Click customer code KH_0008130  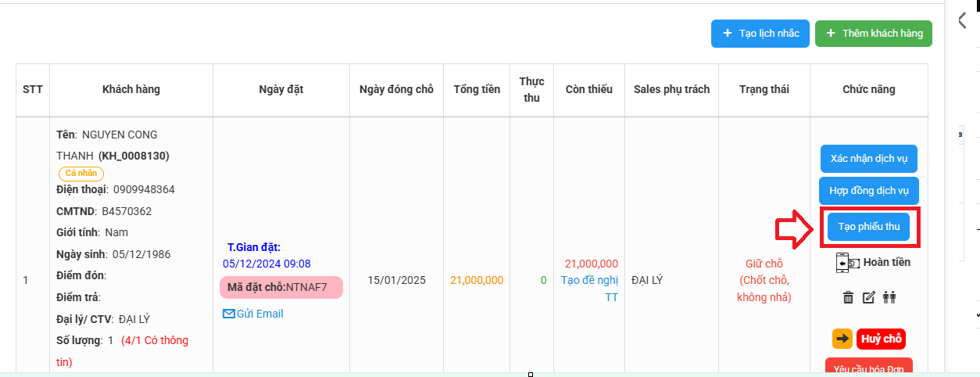point(134,156)
